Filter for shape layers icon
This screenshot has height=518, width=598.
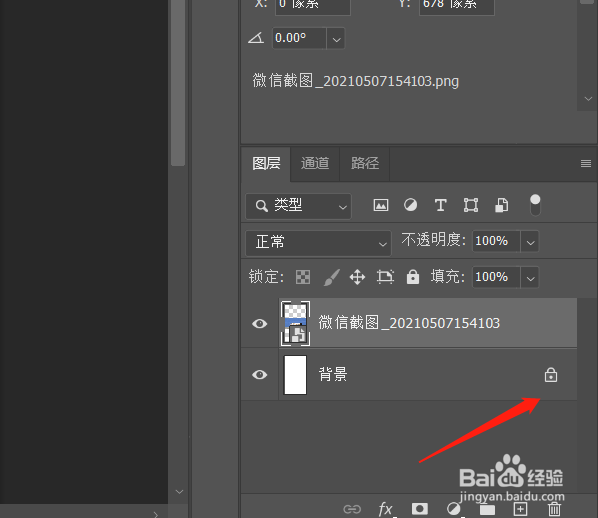pos(471,205)
